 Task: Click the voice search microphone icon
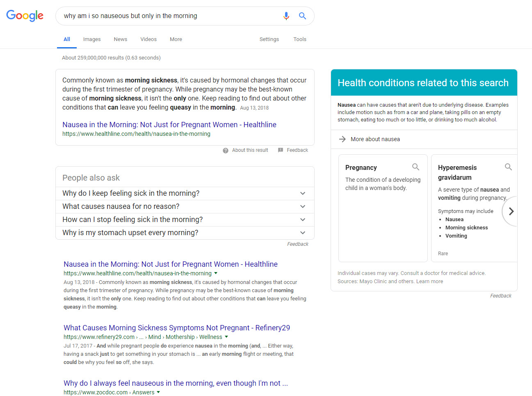pyautogui.click(x=286, y=16)
